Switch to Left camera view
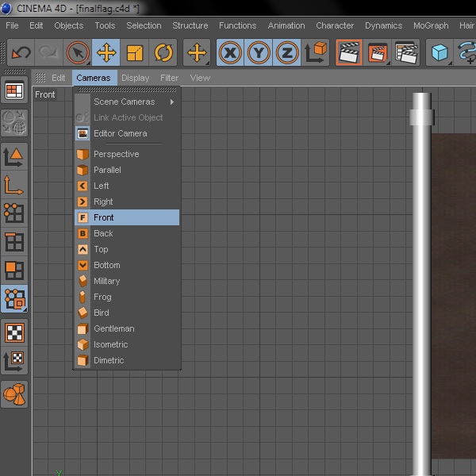This screenshot has width=476, height=476. pos(127,186)
